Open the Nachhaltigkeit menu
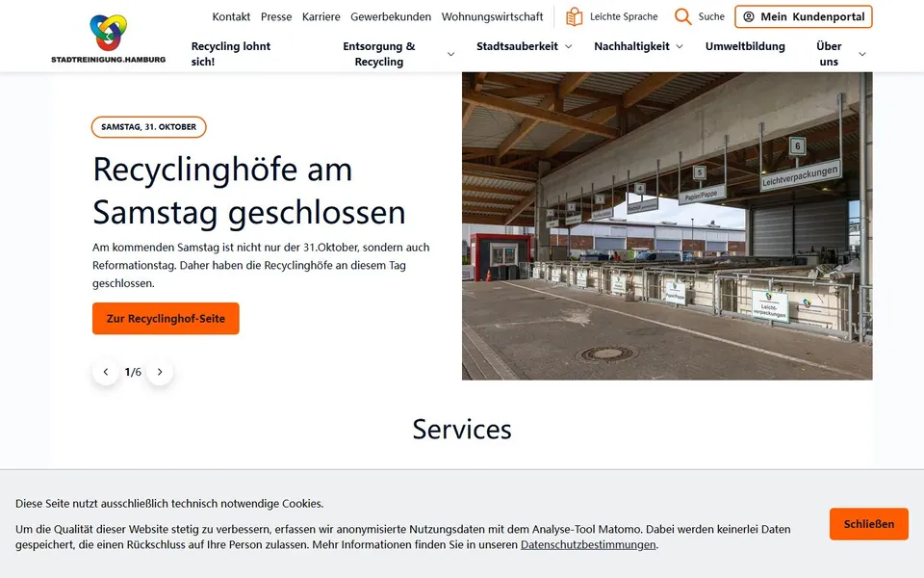924x578 pixels. (631, 46)
